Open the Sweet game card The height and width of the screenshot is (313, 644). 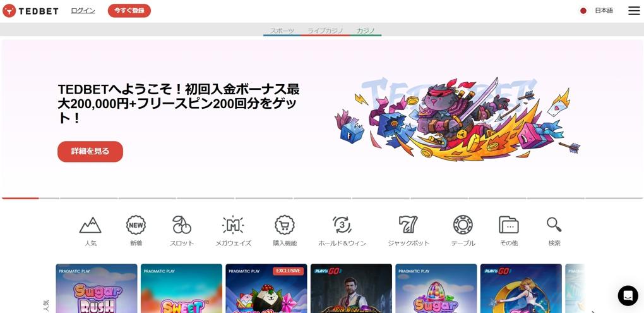pyautogui.click(x=182, y=288)
